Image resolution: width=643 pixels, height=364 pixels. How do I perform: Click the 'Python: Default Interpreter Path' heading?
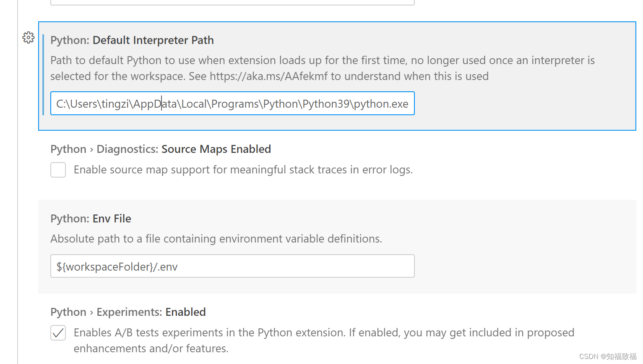(132, 40)
